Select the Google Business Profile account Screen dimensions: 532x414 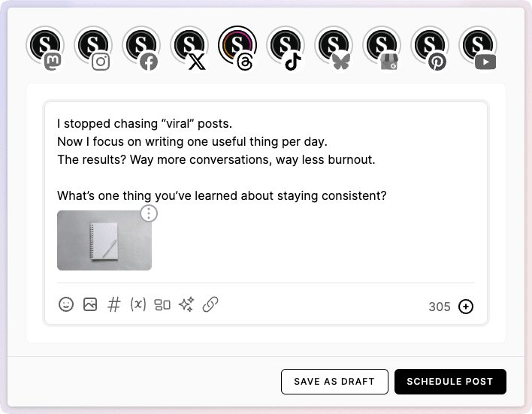coord(382,47)
